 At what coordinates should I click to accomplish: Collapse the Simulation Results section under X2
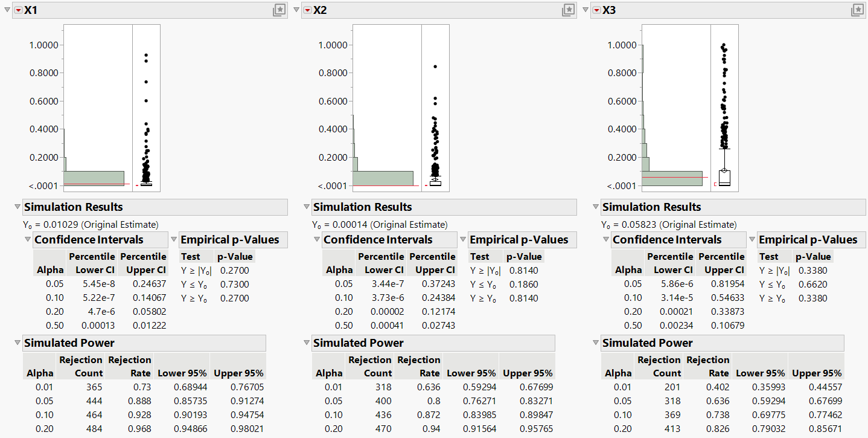pos(306,207)
